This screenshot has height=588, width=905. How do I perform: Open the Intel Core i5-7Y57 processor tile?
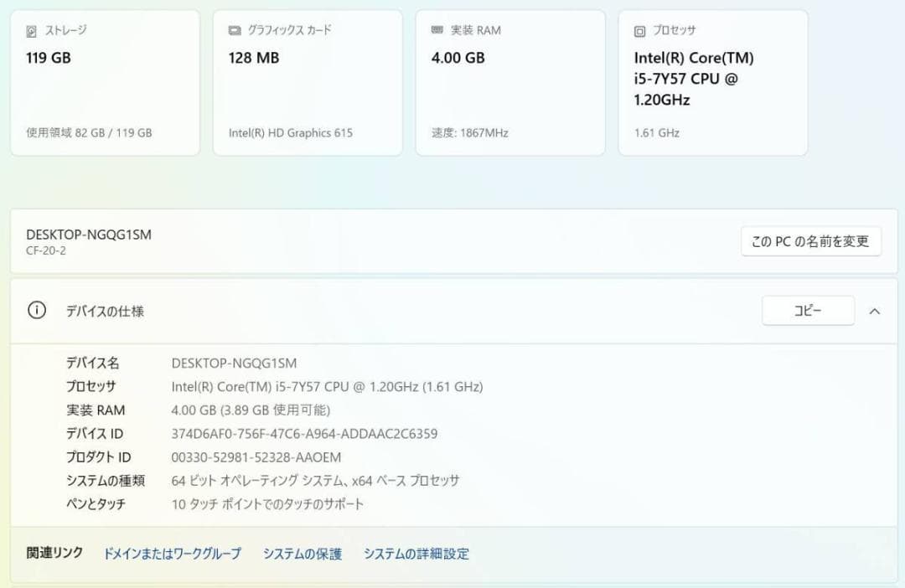click(x=713, y=83)
